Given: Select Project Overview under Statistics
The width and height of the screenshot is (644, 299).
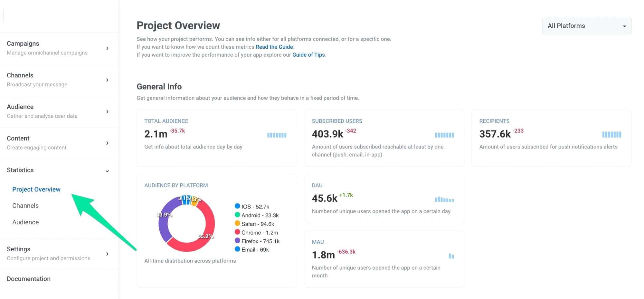Looking at the screenshot, I should click(x=36, y=189).
